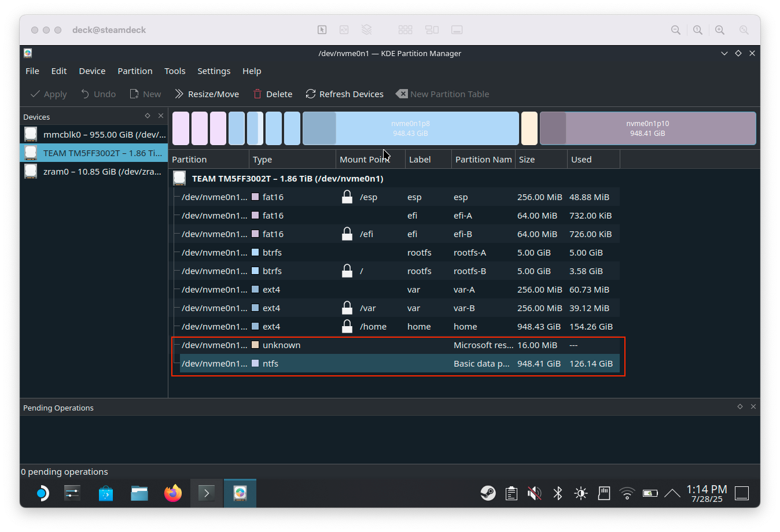Open System Settings from the taskbar
780x532 pixels.
[72, 493]
